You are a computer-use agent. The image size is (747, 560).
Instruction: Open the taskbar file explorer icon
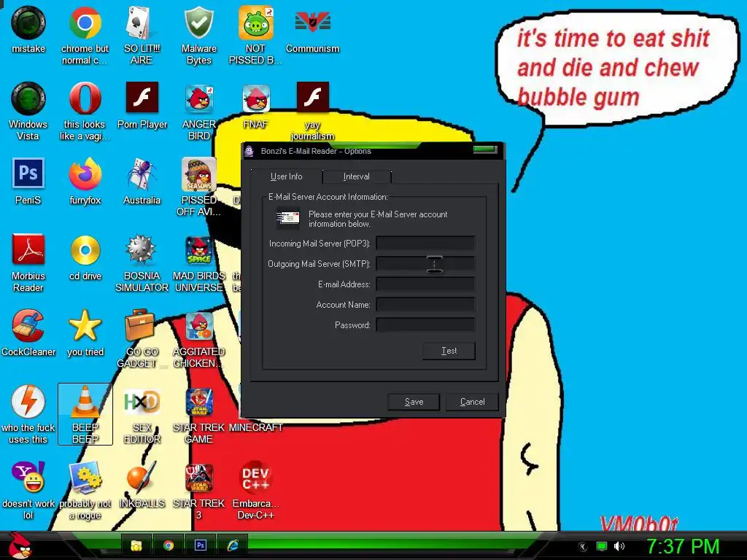(x=136, y=545)
